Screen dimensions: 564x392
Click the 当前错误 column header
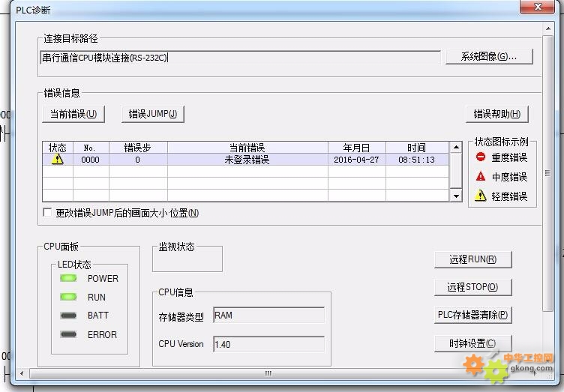coord(247,148)
